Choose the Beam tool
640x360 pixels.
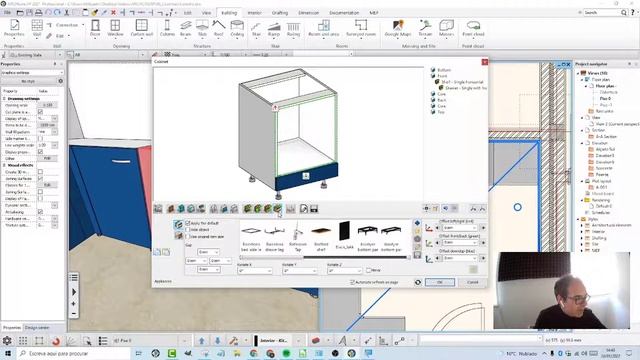click(186, 28)
